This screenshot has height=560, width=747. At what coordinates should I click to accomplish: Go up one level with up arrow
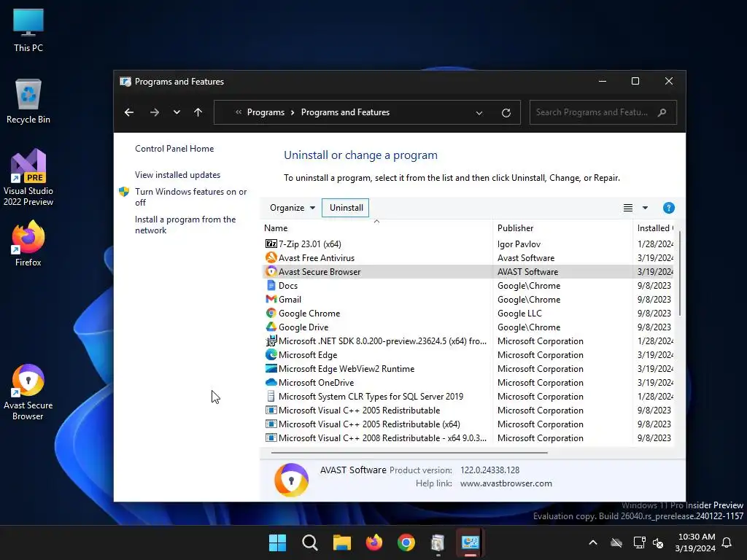(198, 112)
